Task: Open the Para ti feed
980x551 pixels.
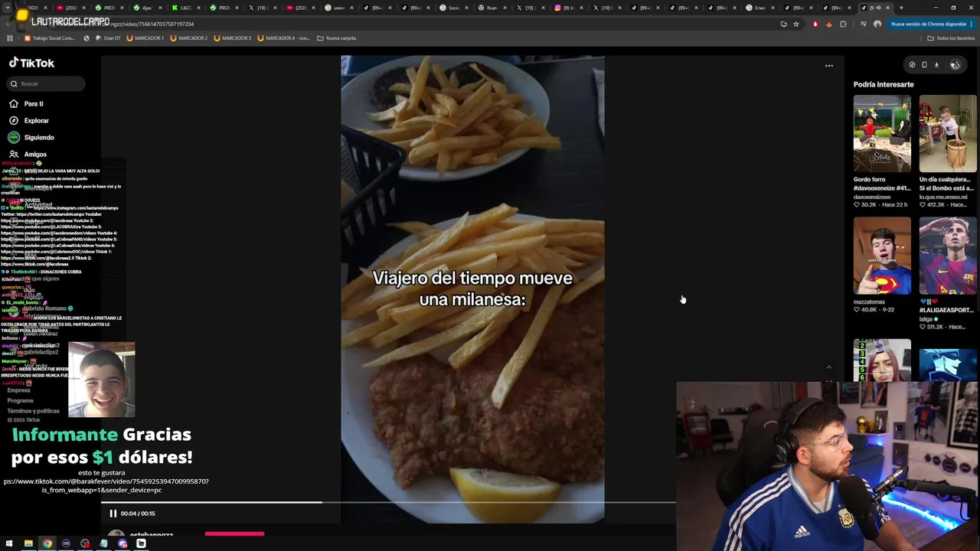Action: pos(33,103)
